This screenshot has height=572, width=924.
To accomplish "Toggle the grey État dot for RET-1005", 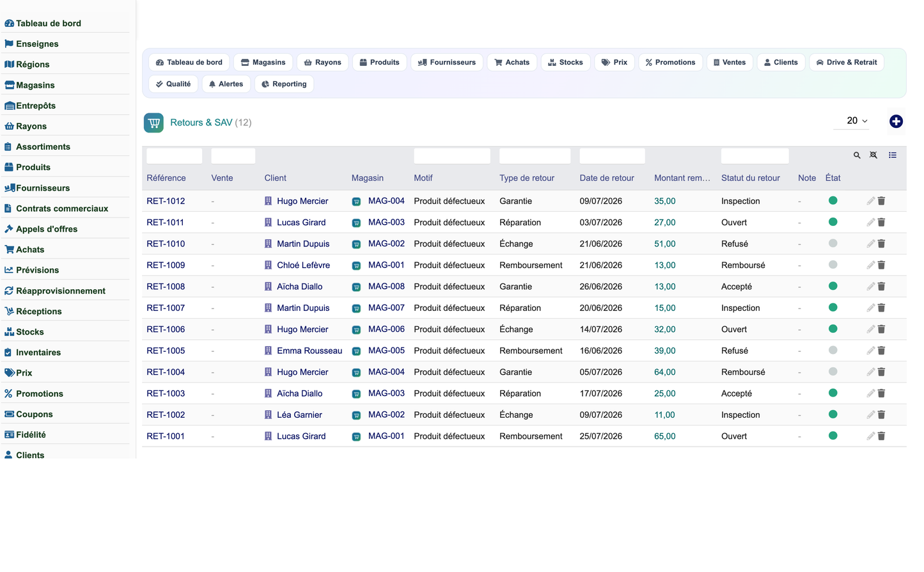I will (x=833, y=350).
